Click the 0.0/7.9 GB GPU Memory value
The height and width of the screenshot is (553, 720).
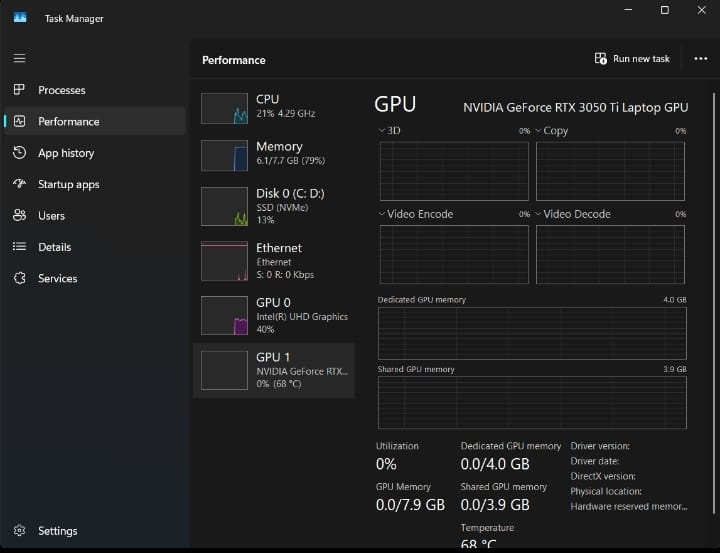410,505
